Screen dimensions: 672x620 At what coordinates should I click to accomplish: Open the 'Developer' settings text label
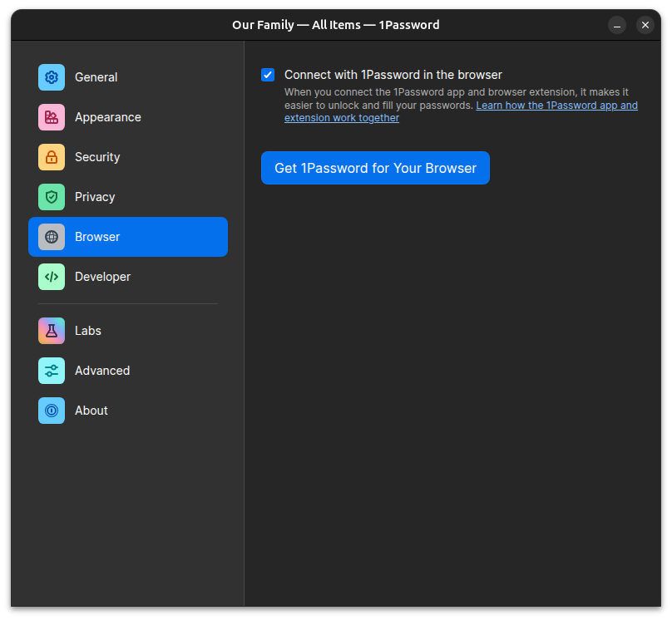pyautogui.click(x=102, y=277)
